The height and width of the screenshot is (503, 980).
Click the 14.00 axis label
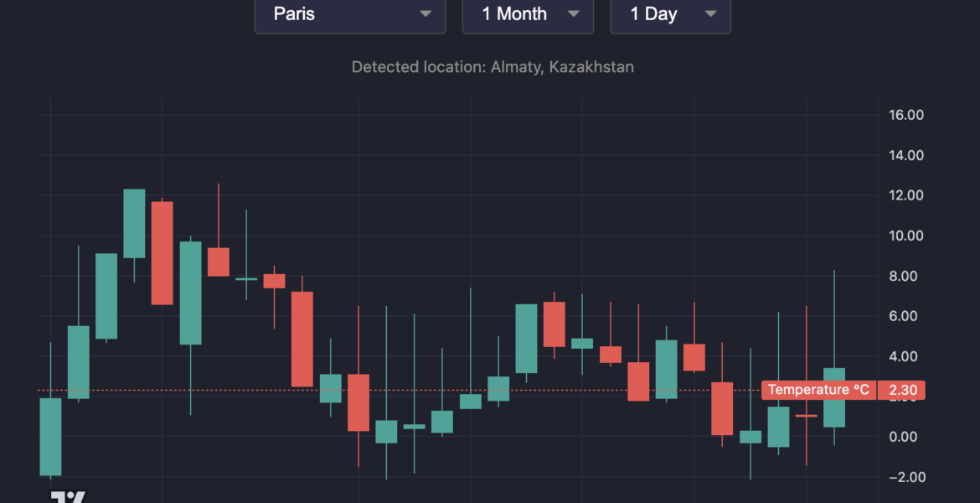click(x=905, y=155)
